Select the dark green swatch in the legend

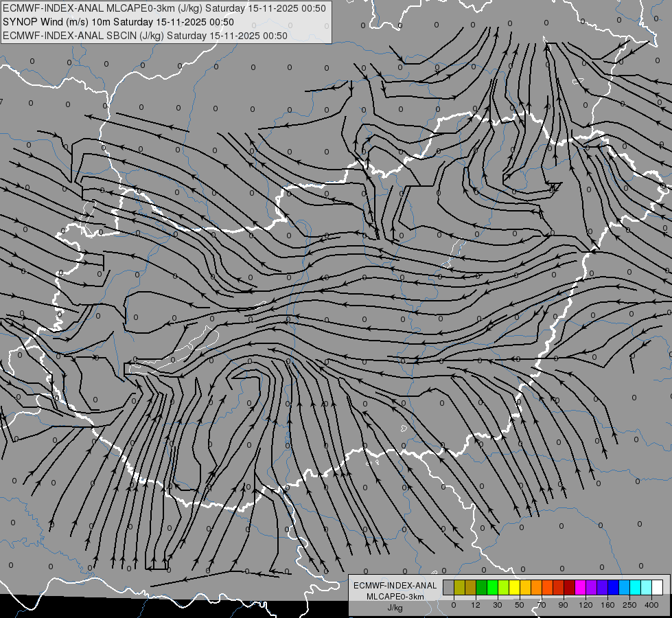[481, 587]
